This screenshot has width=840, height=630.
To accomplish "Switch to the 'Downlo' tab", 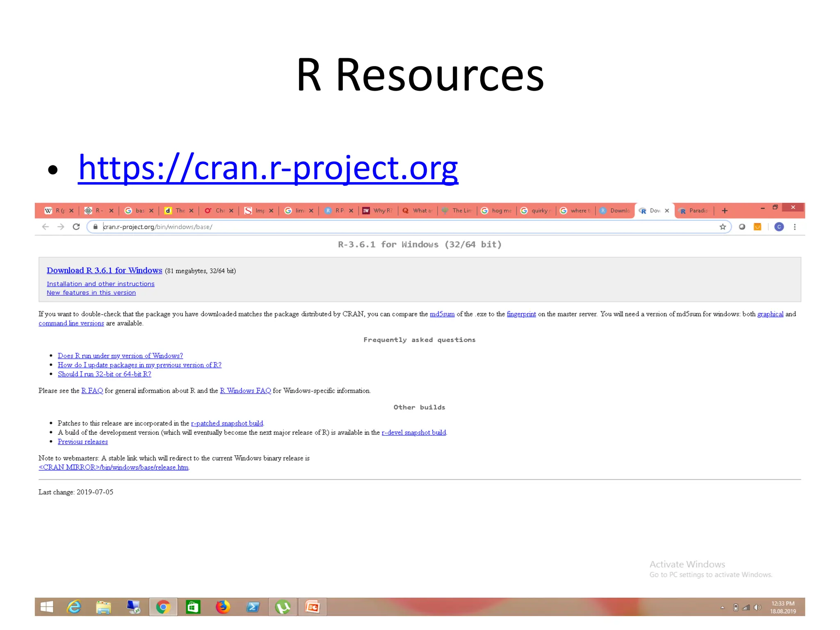I will click(x=615, y=211).
